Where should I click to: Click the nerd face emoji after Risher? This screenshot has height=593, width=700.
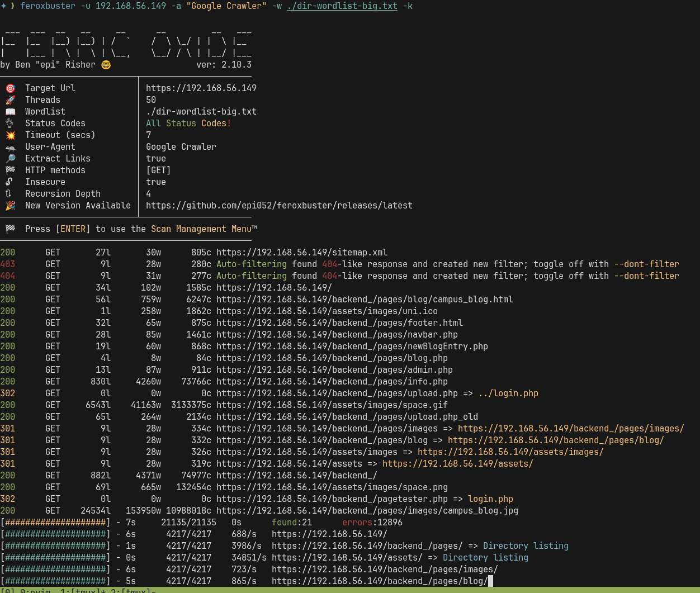click(x=106, y=65)
